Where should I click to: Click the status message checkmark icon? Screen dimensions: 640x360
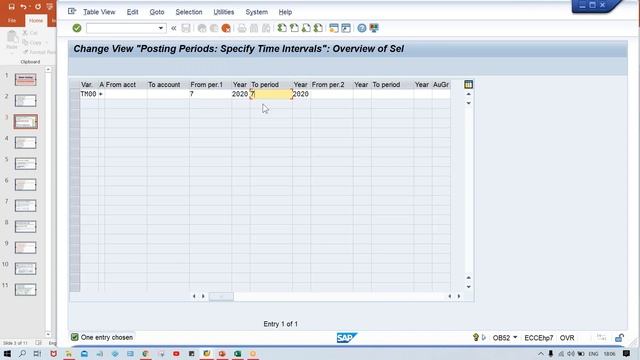75,337
